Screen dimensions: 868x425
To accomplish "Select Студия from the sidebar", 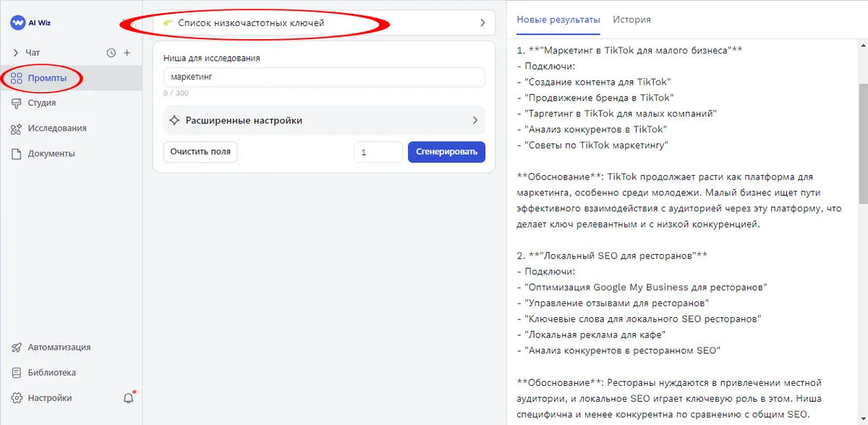I will point(42,103).
